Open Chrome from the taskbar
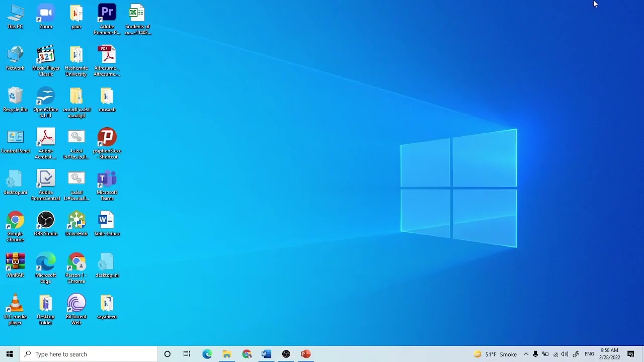Image resolution: width=644 pixels, height=362 pixels. pyautogui.click(x=247, y=354)
